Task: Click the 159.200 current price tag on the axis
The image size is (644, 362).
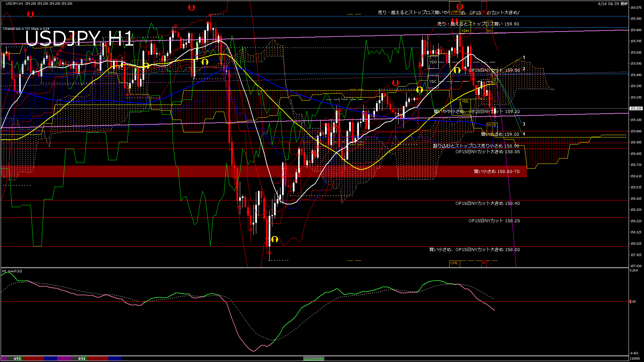Action: pos(636,108)
